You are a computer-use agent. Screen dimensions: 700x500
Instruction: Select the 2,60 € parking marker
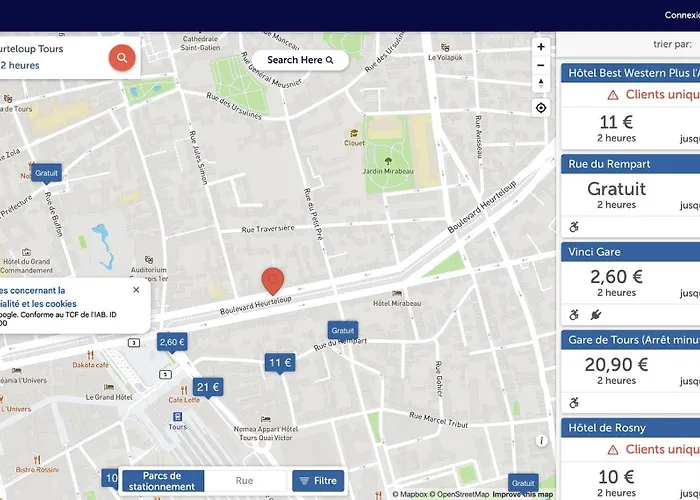(x=172, y=342)
